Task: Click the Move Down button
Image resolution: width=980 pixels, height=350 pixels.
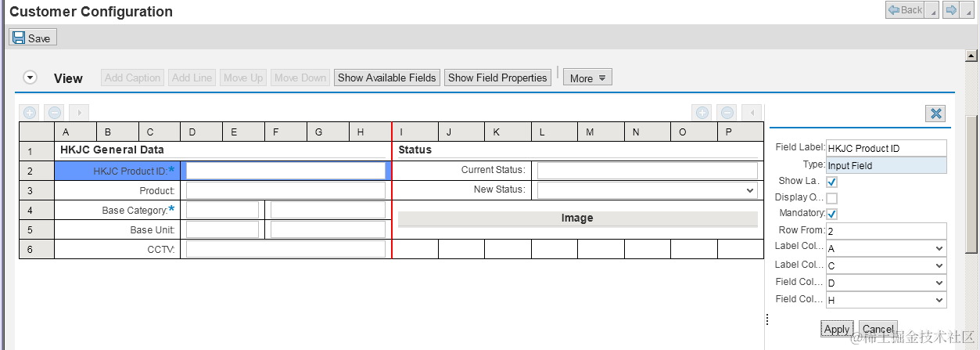Action: point(300,78)
